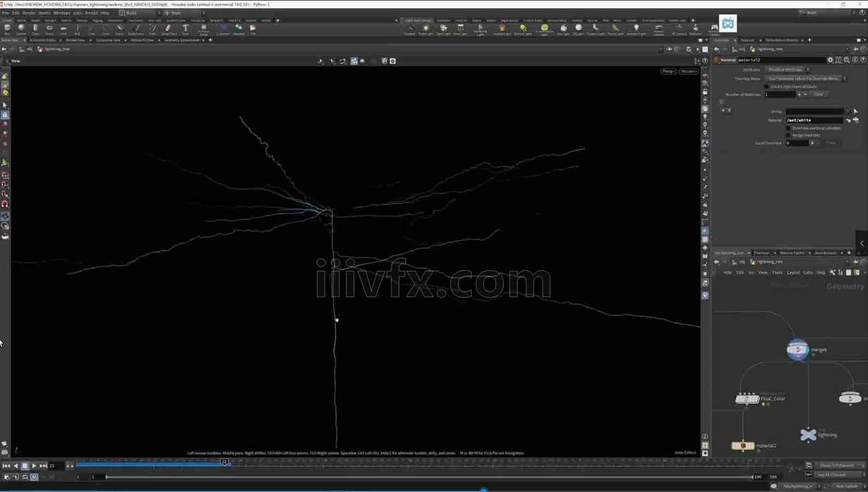
Task: Add a material with the plus button
Action: [799, 94]
